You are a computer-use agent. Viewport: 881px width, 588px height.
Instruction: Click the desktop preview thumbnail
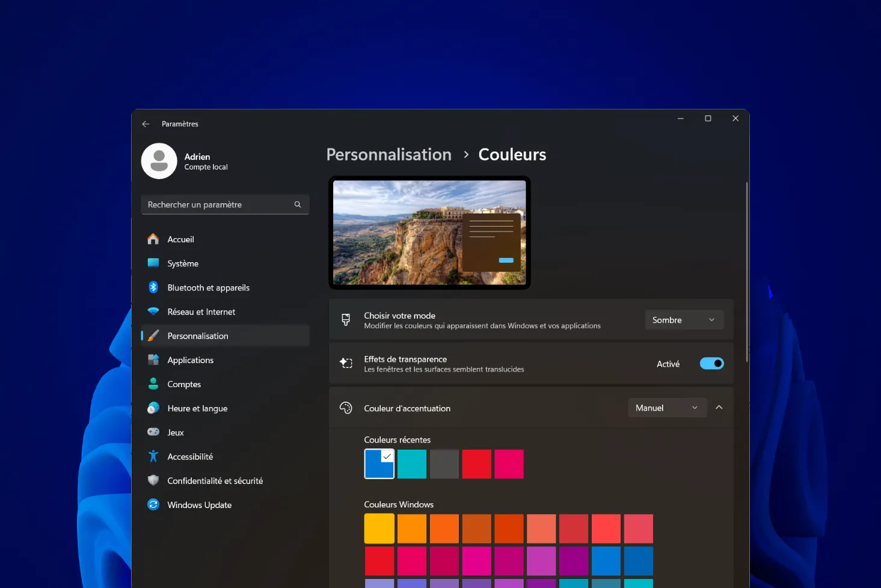[x=429, y=233]
